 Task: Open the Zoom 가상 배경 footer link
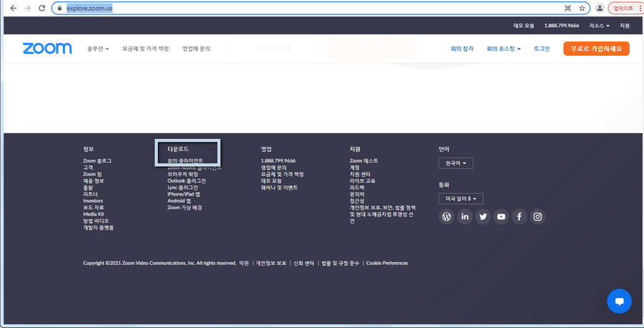(185, 208)
